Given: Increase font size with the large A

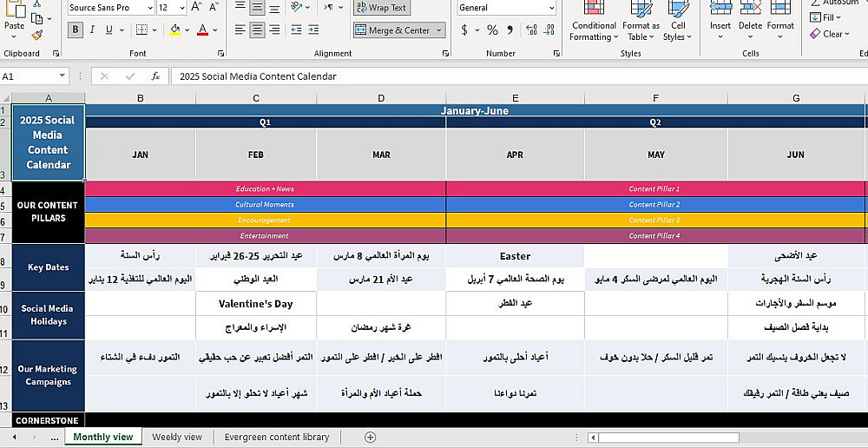Looking at the screenshot, I should point(196,8).
